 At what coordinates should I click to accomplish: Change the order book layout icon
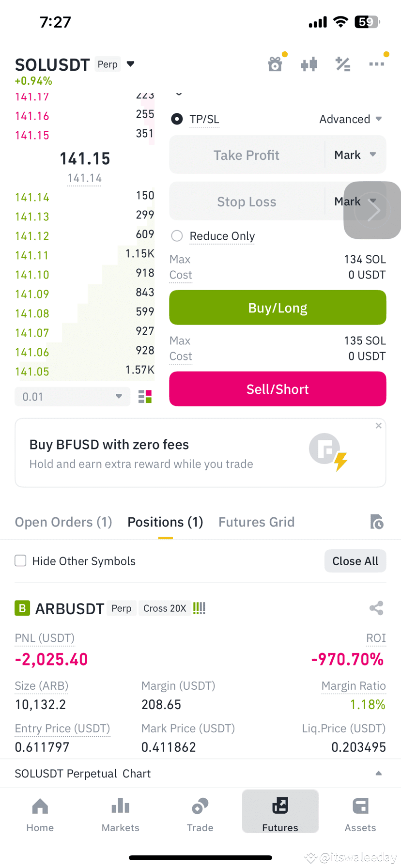tap(145, 397)
